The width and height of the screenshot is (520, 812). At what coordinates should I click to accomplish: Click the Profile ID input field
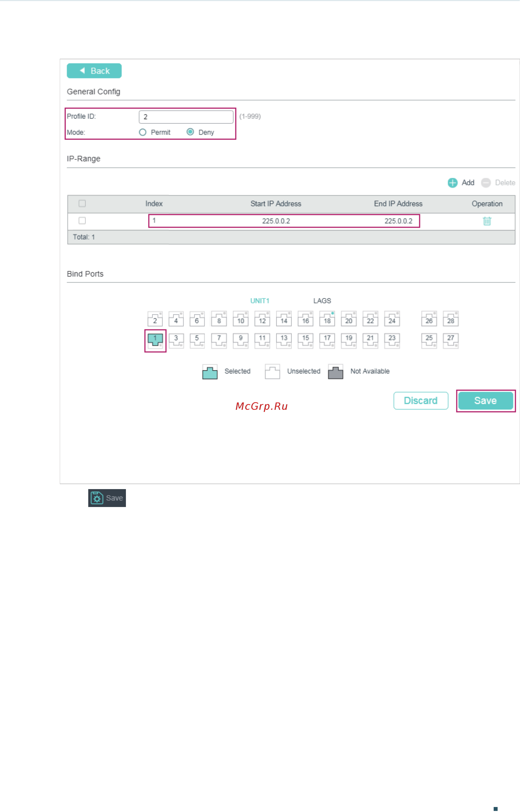186,117
